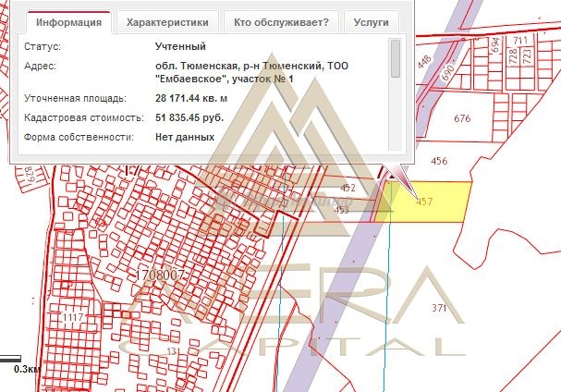Click the Форма собственности: label

[79, 137]
